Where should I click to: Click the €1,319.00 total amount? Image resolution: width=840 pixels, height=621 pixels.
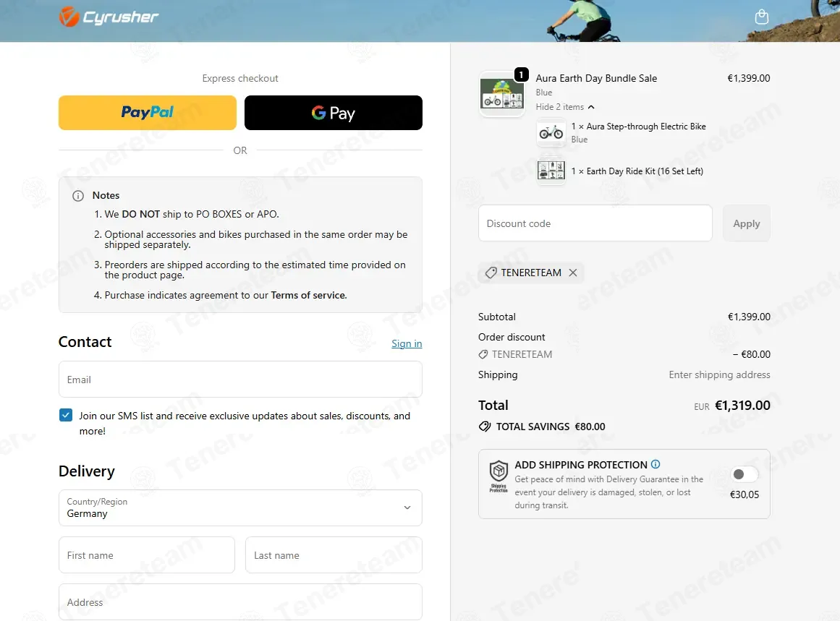[x=742, y=406]
